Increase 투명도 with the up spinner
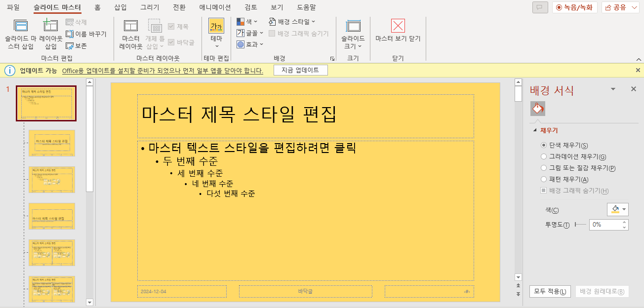Image resolution: width=644 pixels, height=308 pixels. pyautogui.click(x=625, y=222)
